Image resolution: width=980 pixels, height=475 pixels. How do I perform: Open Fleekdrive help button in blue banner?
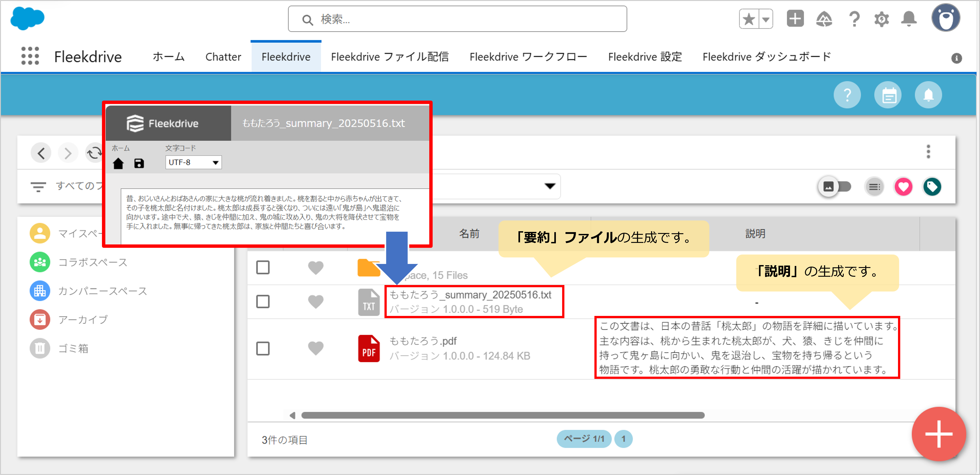847,95
